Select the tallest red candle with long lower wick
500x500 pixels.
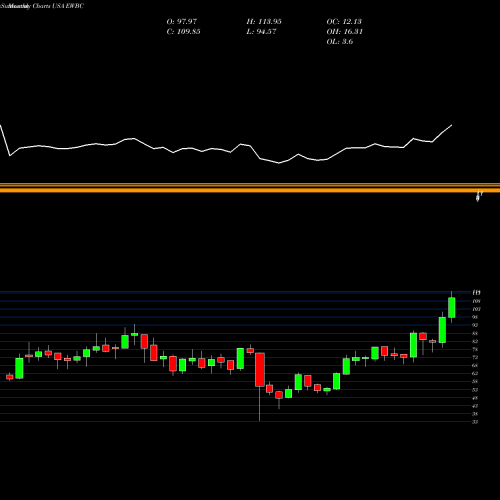click(x=260, y=370)
